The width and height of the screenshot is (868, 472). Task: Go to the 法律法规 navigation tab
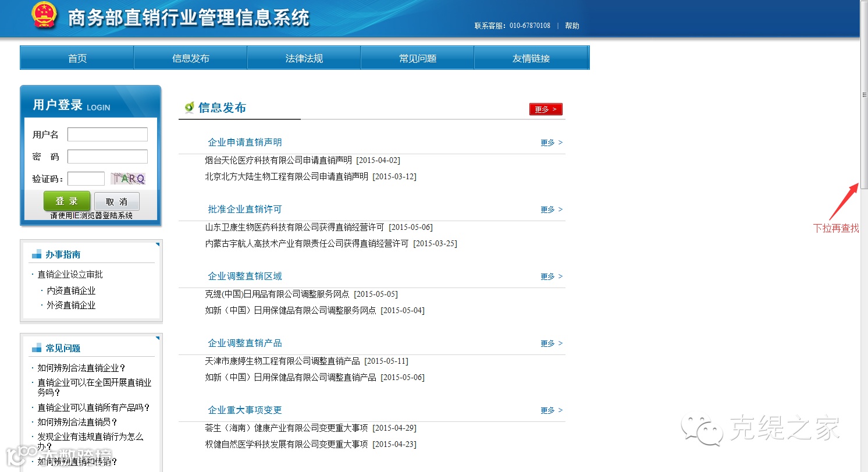[304, 58]
